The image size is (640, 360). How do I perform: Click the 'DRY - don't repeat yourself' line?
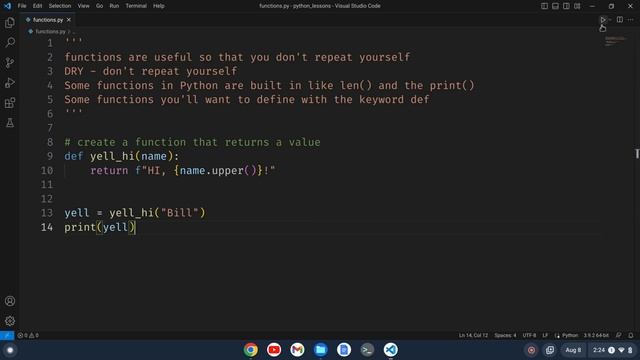point(151,71)
